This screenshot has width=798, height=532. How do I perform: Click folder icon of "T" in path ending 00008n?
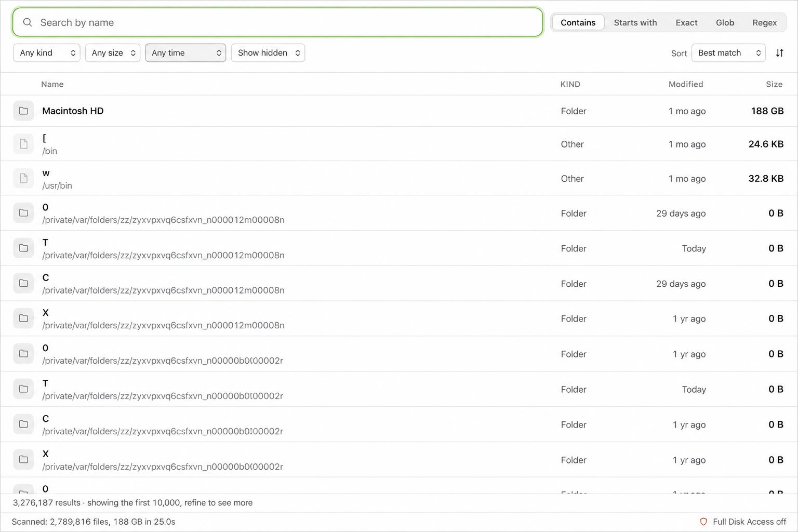click(x=23, y=248)
